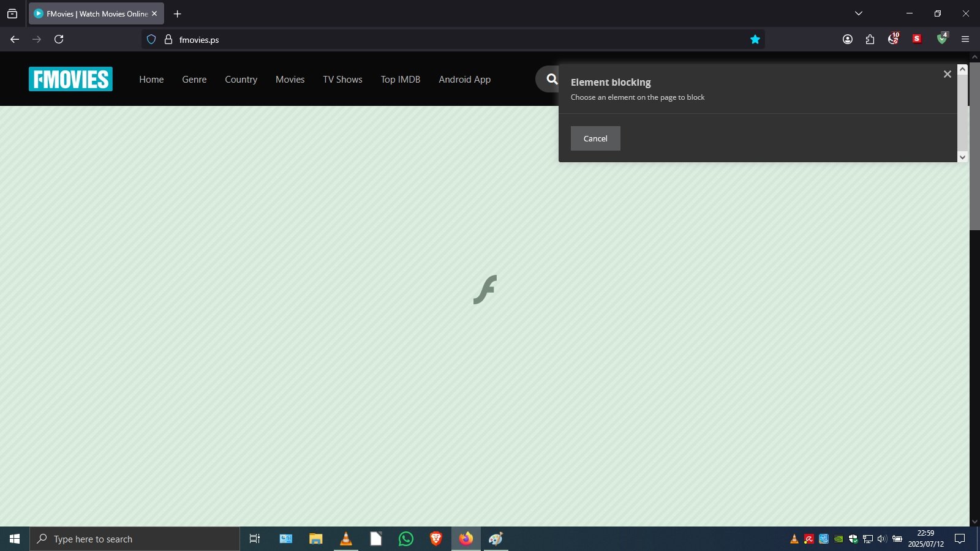Toggle the bookmark star for this page
This screenshot has height=551, width=980.
[x=755, y=39]
